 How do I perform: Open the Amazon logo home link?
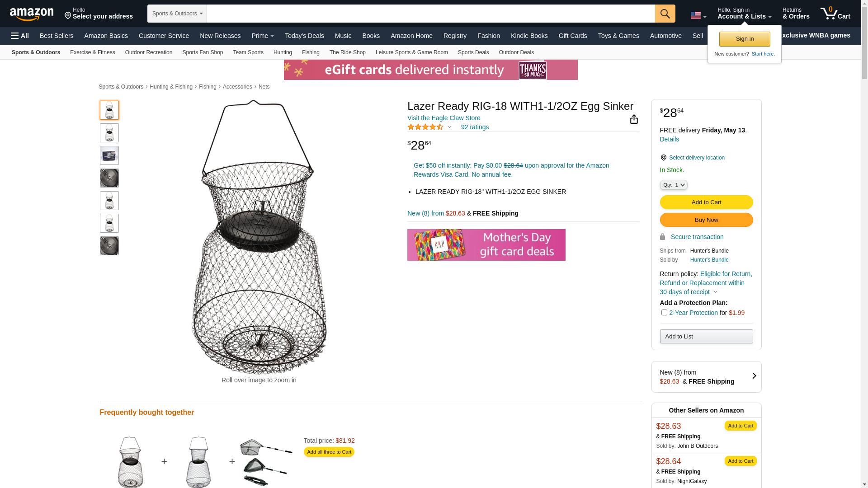coord(32,14)
